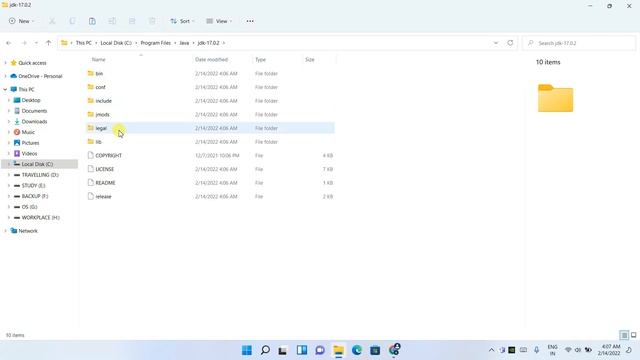Open the Sort dropdown menu
This screenshot has width=640, height=360.
pyautogui.click(x=182, y=21)
